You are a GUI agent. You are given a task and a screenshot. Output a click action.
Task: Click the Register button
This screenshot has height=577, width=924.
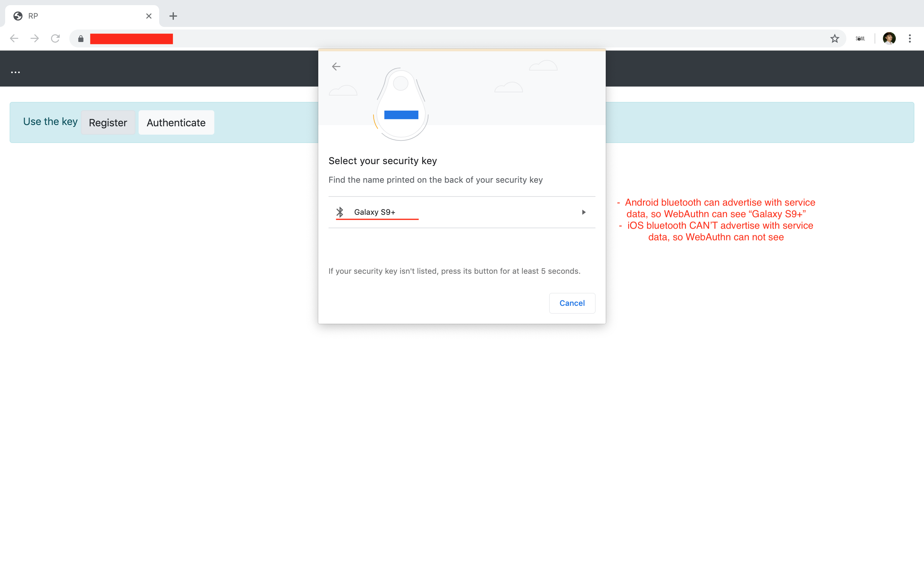108,122
